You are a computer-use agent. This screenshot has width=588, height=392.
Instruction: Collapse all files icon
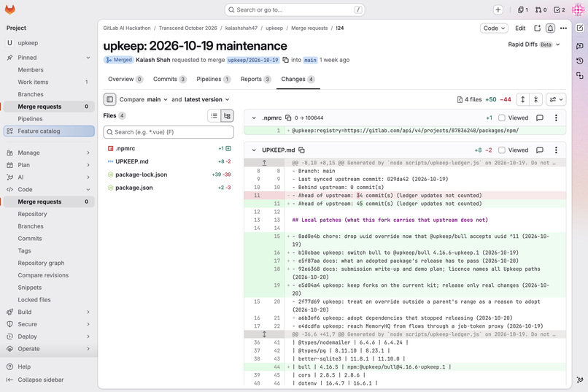click(x=536, y=99)
